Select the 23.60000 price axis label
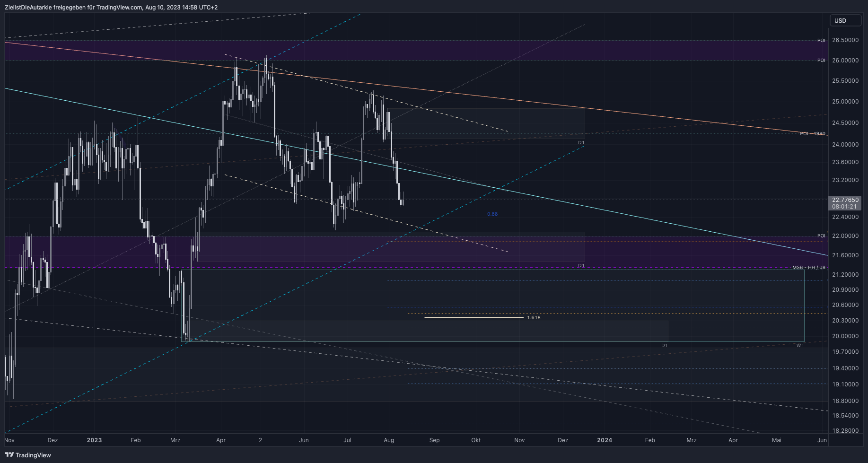The image size is (868, 463). point(845,162)
